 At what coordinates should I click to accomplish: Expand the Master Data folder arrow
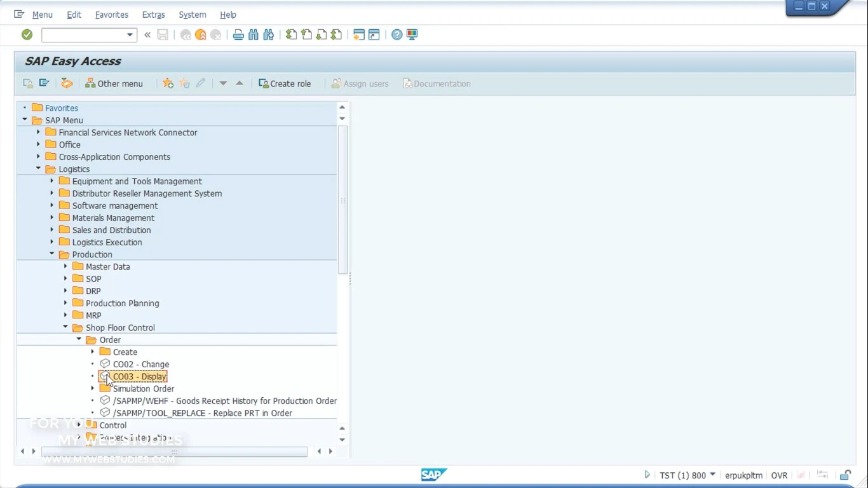pyautogui.click(x=65, y=266)
